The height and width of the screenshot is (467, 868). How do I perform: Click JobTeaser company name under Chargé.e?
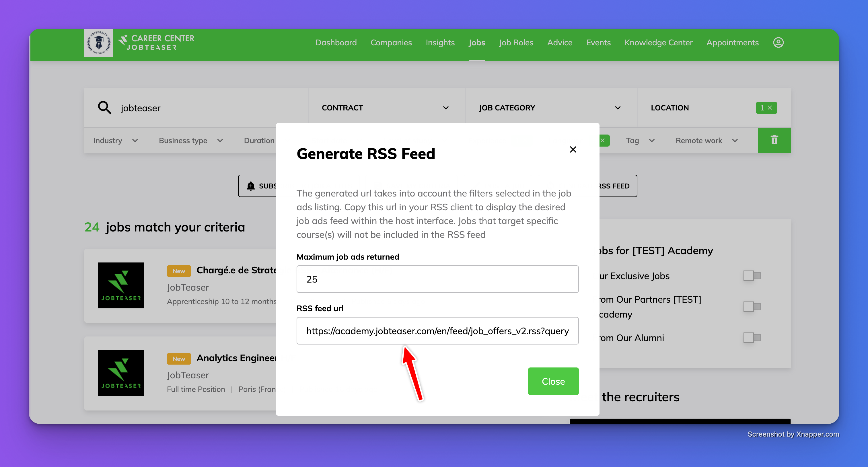click(188, 287)
